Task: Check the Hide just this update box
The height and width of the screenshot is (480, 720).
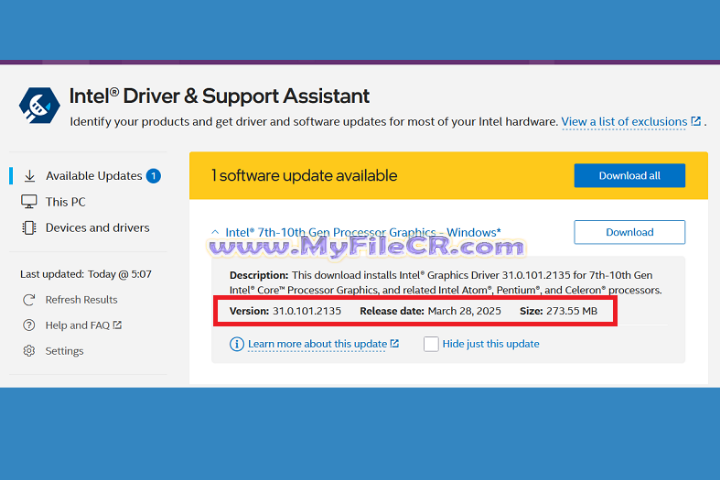Action: pos(431,344)
